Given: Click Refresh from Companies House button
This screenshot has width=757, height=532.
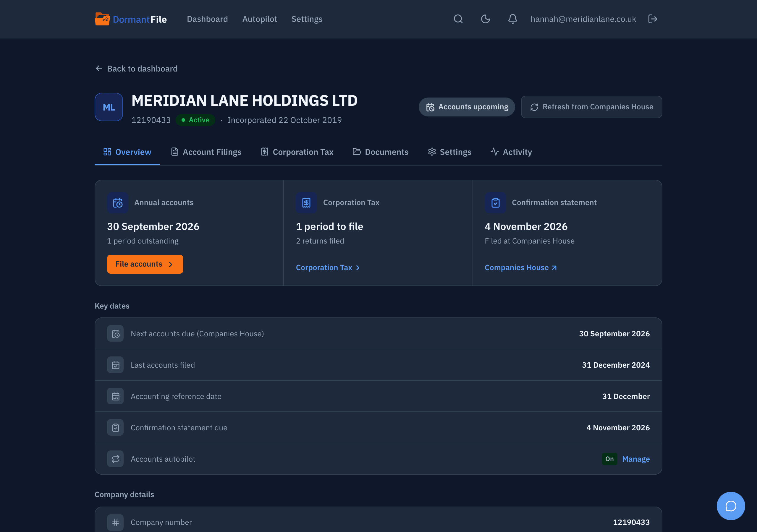Looking at the screenshot, I should click(591, 107).
